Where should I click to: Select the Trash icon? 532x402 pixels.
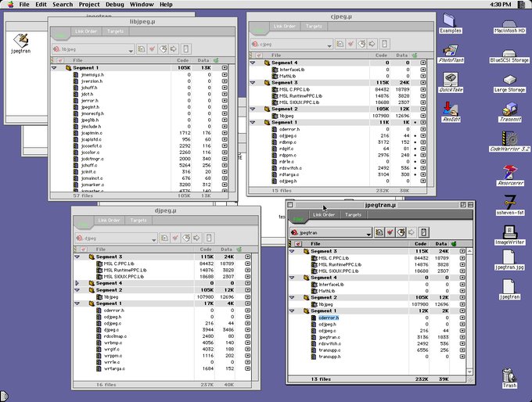[x=509, y=378]
